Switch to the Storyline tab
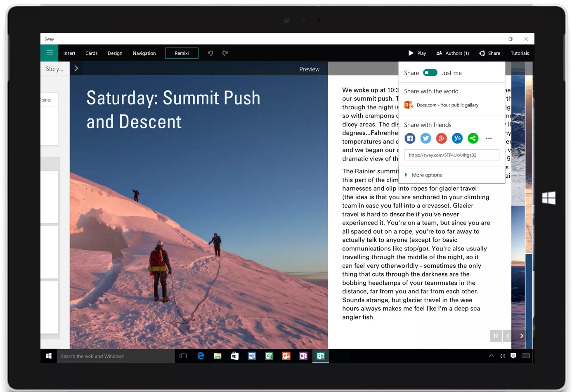The height and width of the screenshot is (392, 572). click(54, 68)
